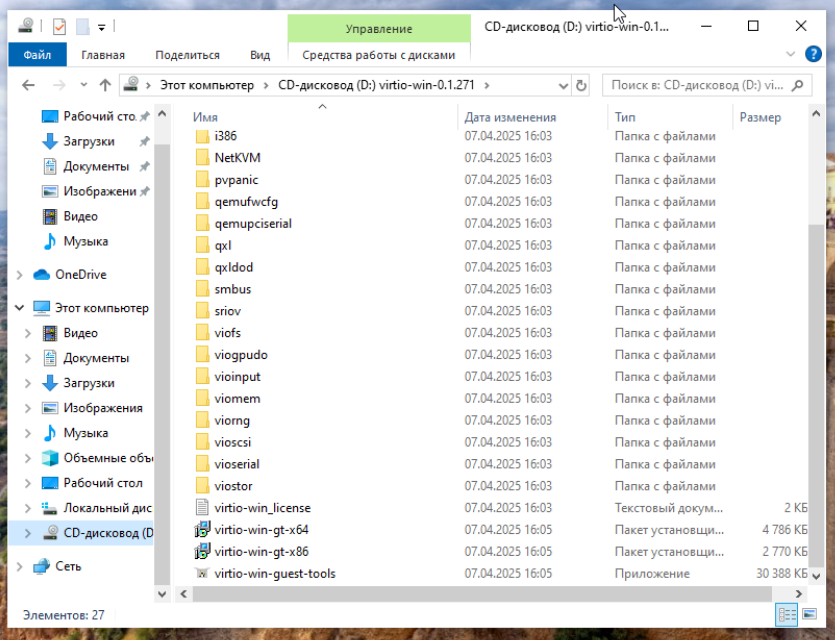Open the Поделиться ribbon tab

[187, 55]
